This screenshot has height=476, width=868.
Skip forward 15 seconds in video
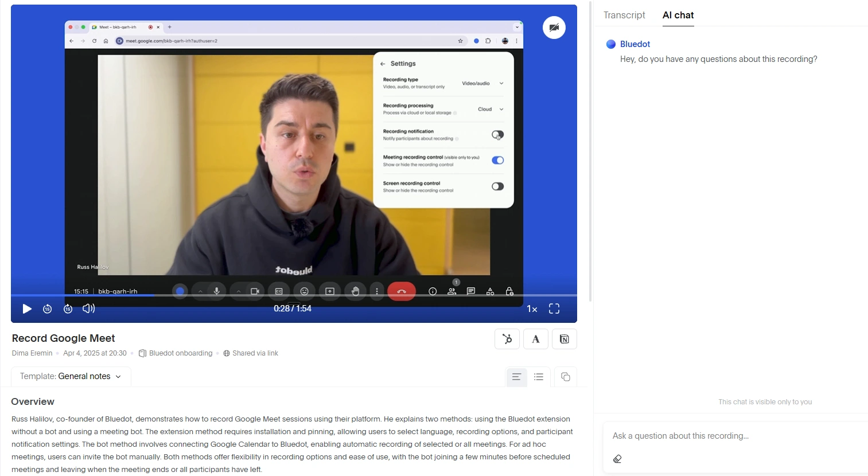click(x=68, y=309)
